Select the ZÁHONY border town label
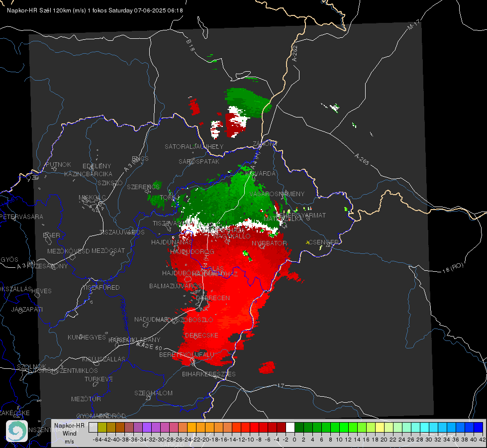This screenshot has width=487, height=448. (265, 144)
